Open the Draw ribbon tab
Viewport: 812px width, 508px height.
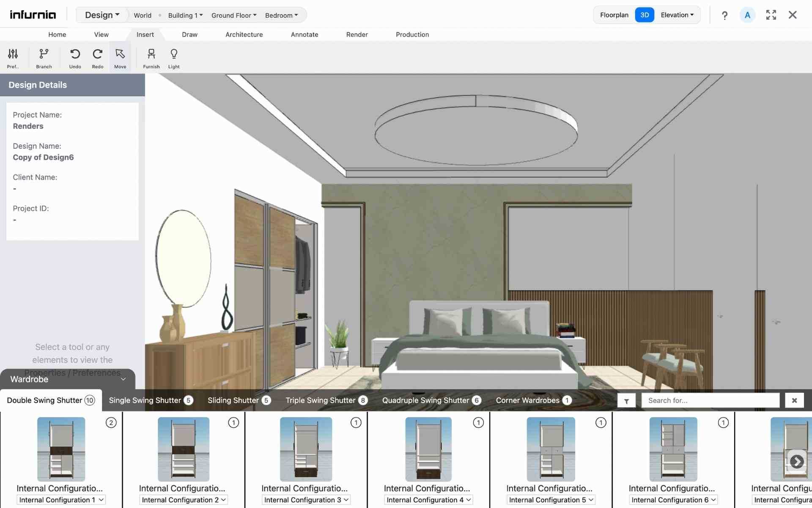pos(189,35)
